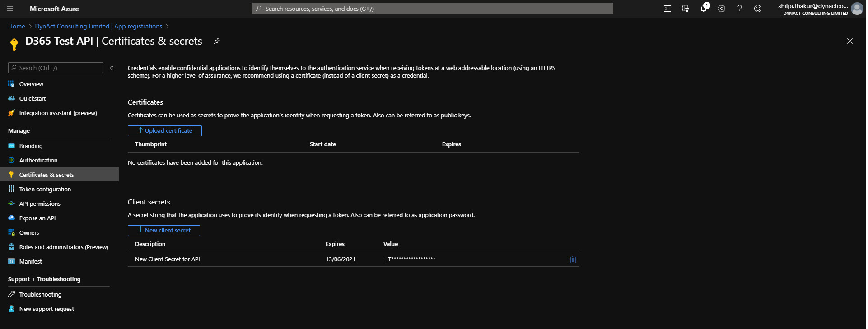
Task: Open the feedback smiley icon
Action: 758,9
